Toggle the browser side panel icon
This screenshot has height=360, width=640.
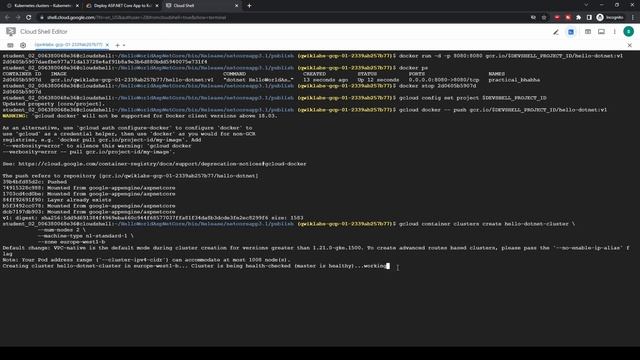click(x=589, y=18)
